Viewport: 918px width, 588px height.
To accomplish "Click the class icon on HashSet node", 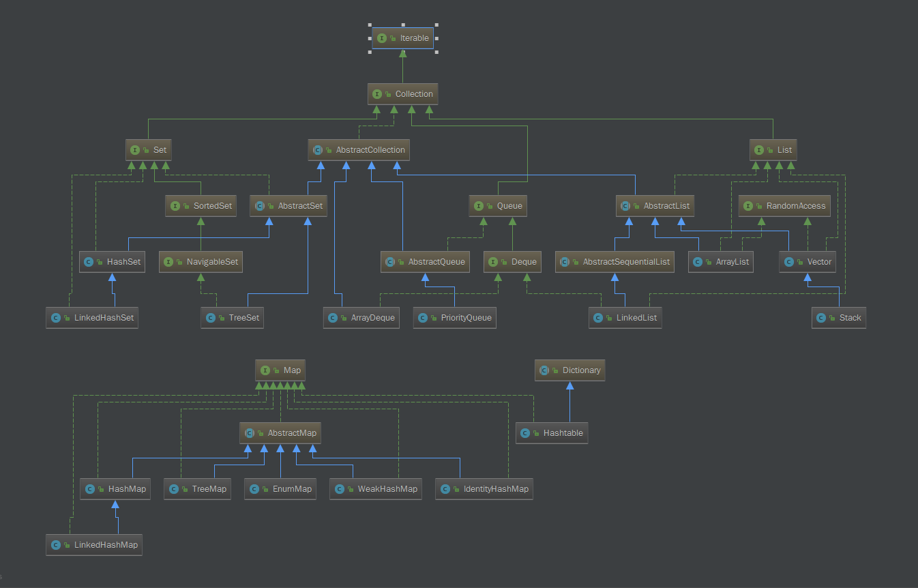I will click(x=89, y=262).
